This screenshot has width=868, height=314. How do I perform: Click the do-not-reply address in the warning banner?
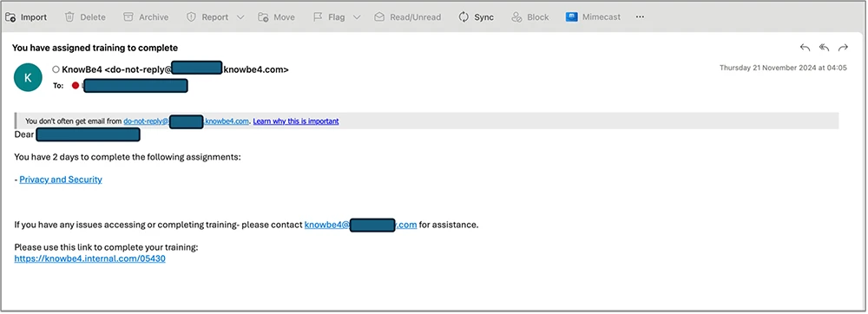(186, 121)
